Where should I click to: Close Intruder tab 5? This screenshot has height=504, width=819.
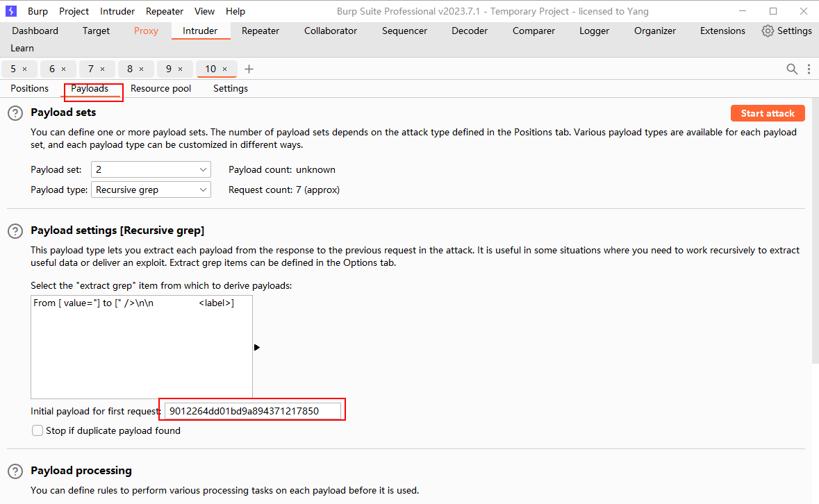(24, 69)
